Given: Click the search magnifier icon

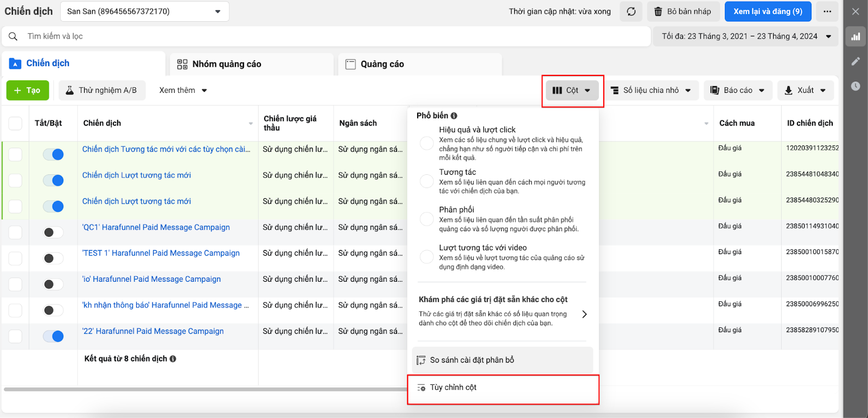Looking at the screenshot, I should (x=14, y=36).
